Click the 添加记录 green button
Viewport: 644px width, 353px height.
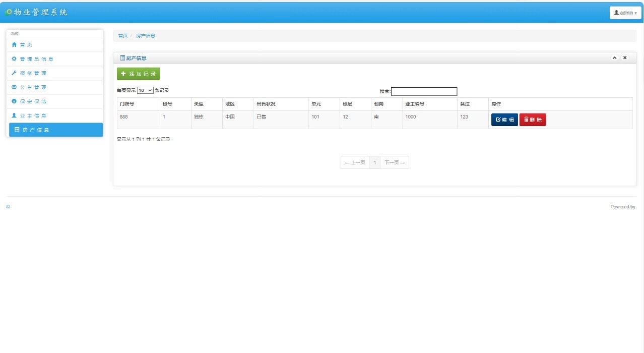[139, 74]
